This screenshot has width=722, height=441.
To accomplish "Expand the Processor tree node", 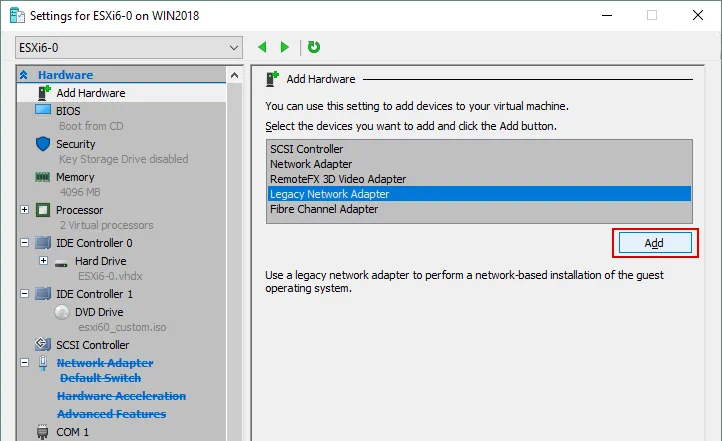I will pyautogui.click(x=24, y=210).
